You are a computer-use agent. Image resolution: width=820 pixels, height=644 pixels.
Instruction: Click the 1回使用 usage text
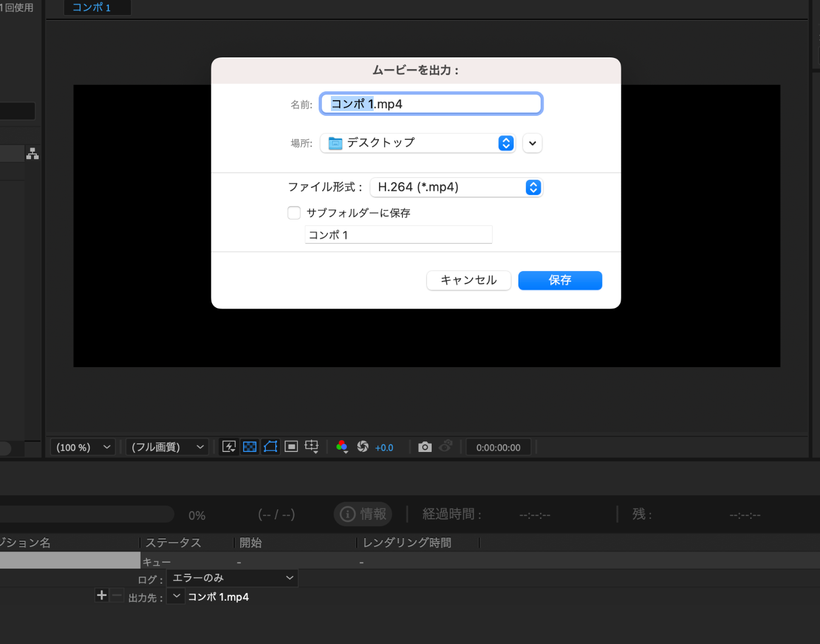17,8
